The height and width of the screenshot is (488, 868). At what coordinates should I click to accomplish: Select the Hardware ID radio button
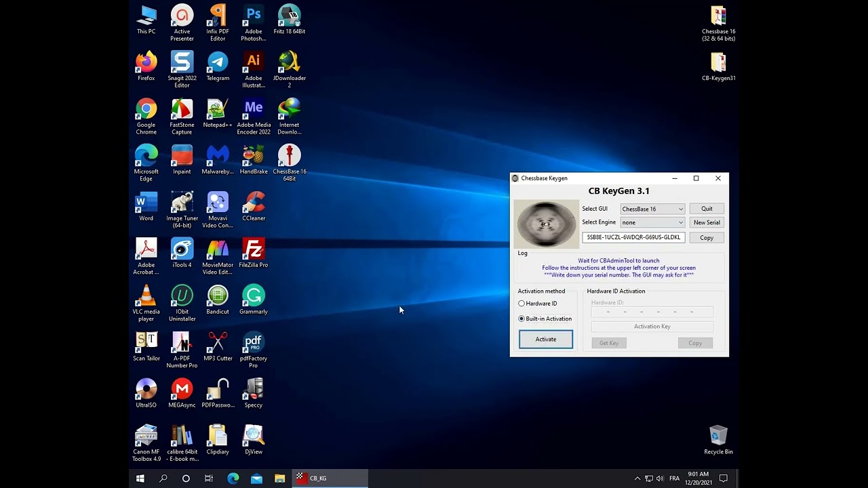click(x=521, y=304)
